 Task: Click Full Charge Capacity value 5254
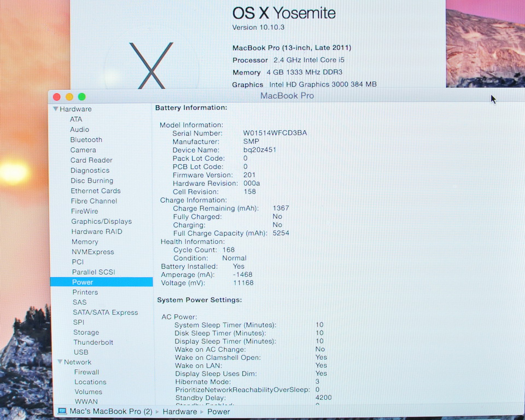(281, 233)
